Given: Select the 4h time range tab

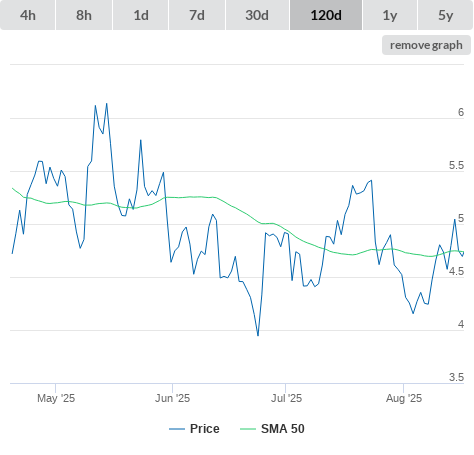Looking at the screenshot, I should pos(28,15).
